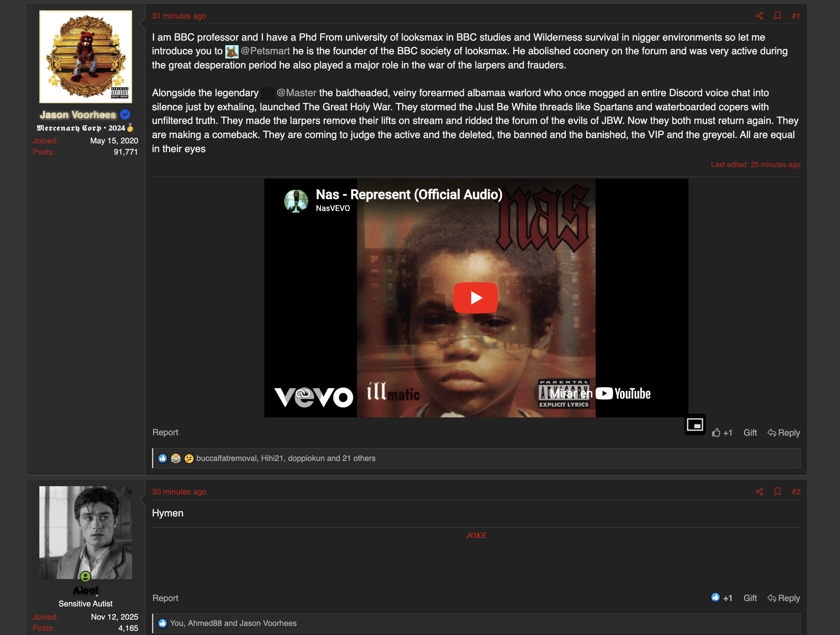The width and height of the screenshot is (840, 635).
Task: Bookmark post #2
Action: click(777, 492)
